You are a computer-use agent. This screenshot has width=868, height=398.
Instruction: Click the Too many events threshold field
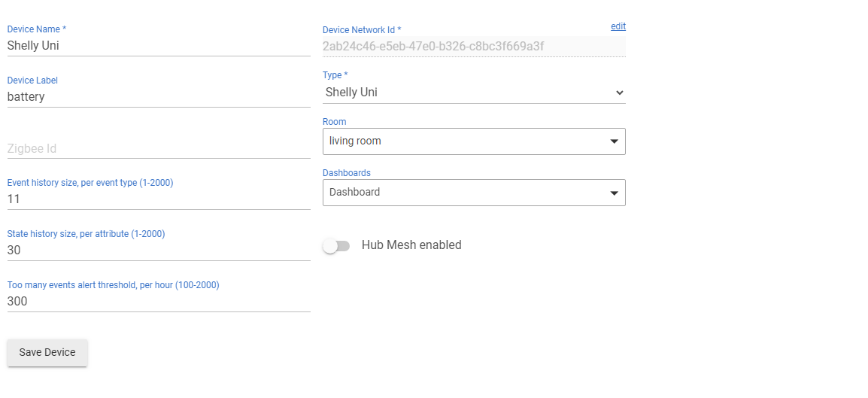click(159, 302)
